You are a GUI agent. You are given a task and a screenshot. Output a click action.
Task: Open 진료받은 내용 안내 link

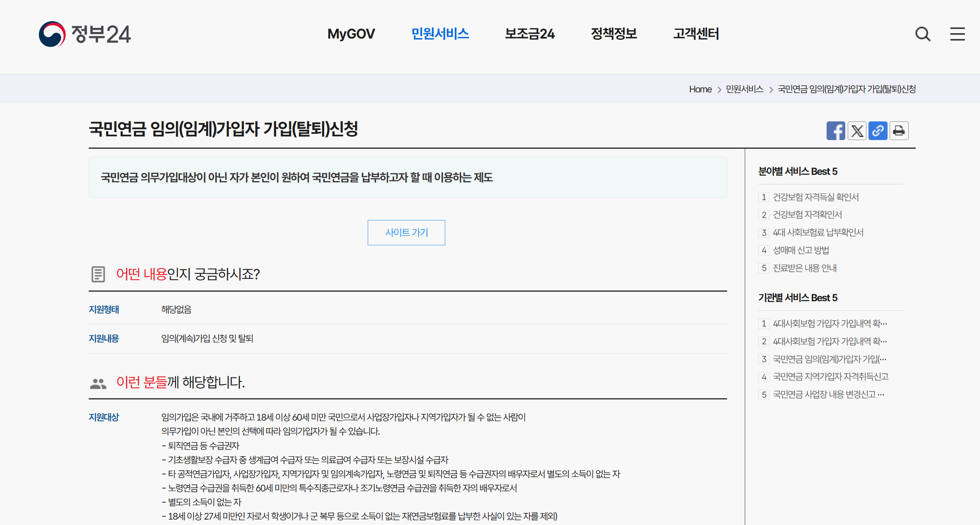tap(805, 268)
